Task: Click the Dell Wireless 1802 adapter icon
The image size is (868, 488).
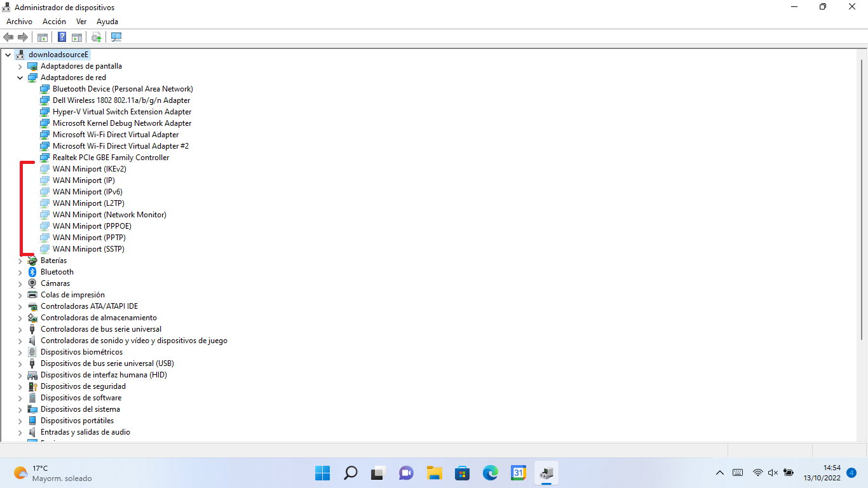Action: pyautogui.click(x=44, y=100)
